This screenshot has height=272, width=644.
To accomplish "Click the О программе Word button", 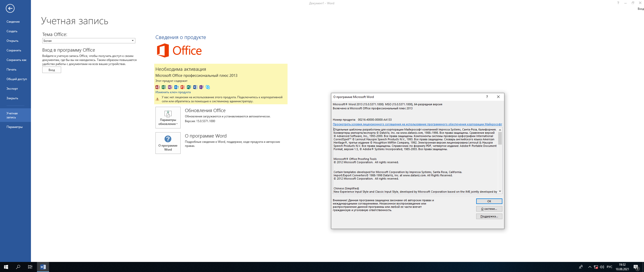I will pyautogui.click(x=168, y=143).
